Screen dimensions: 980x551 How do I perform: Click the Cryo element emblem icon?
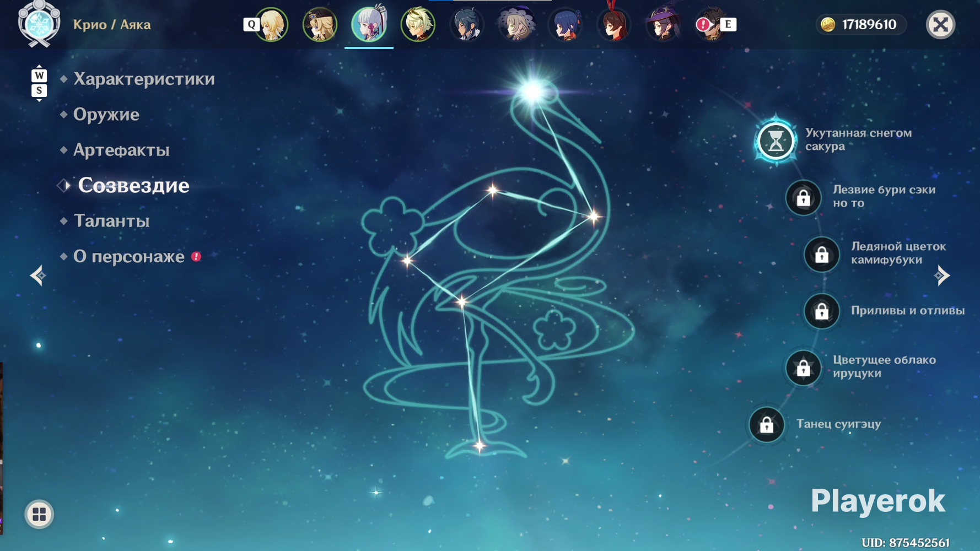click(39, 24)
